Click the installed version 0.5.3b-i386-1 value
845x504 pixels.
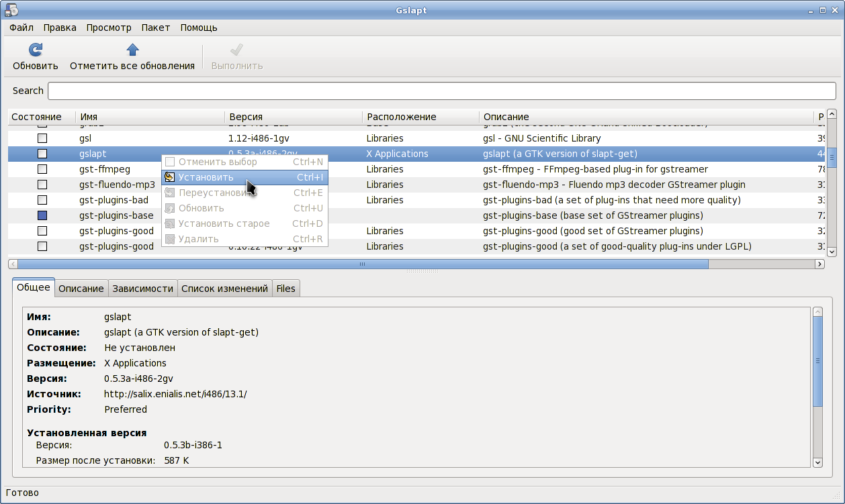point(193,445)
